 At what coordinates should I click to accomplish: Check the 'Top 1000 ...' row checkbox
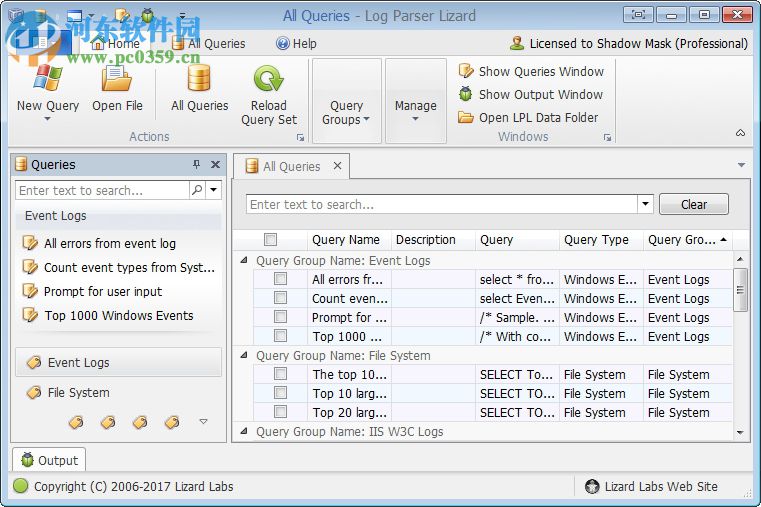281,335
